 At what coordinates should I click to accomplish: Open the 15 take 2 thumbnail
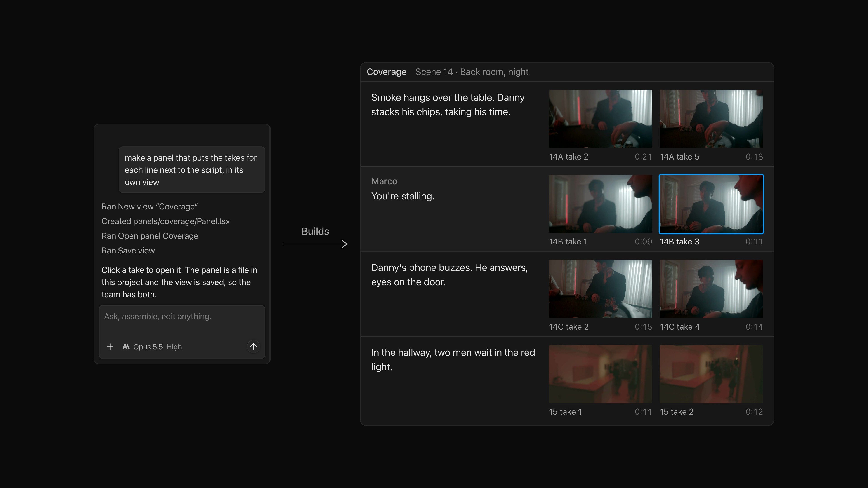711,374
